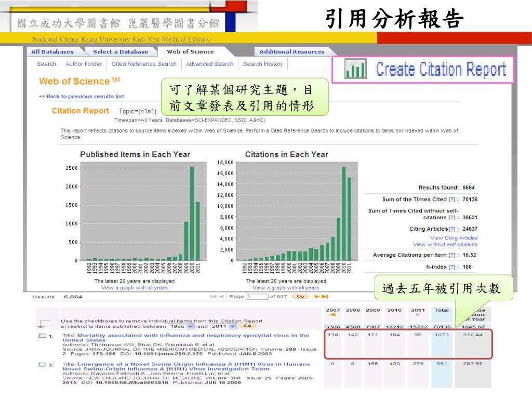Open the Search History sub-tab
This screenshot has height=399, width=532.
263,64
